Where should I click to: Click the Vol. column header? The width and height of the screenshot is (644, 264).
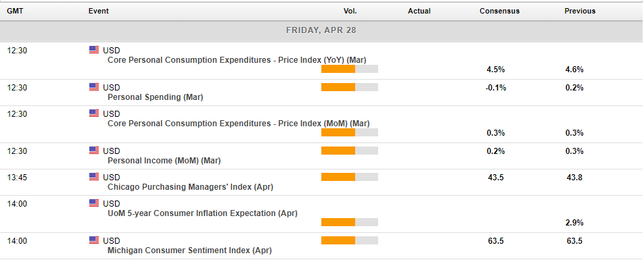coord(350,11)
